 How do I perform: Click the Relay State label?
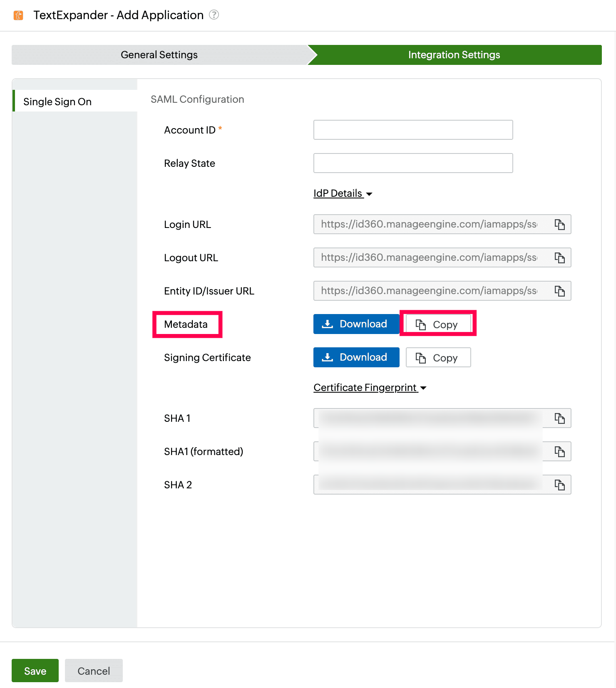pyautogui.click(x=189, y=163)
